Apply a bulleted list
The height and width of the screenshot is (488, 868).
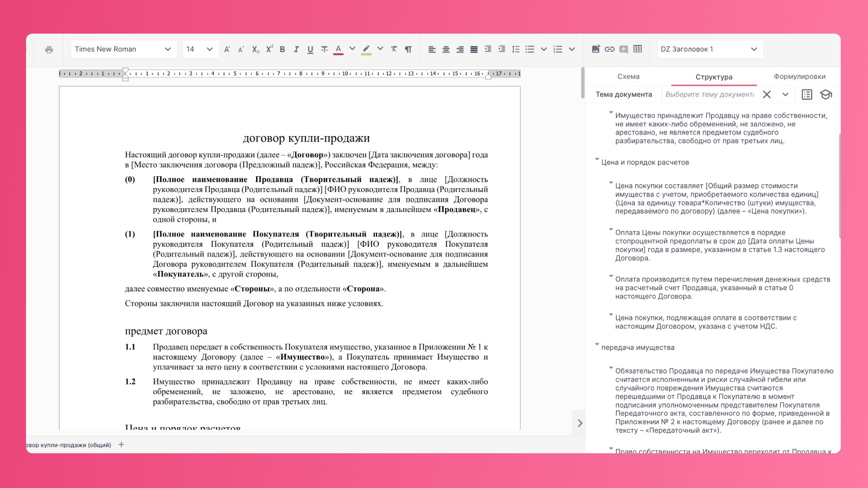pos(530,49)
